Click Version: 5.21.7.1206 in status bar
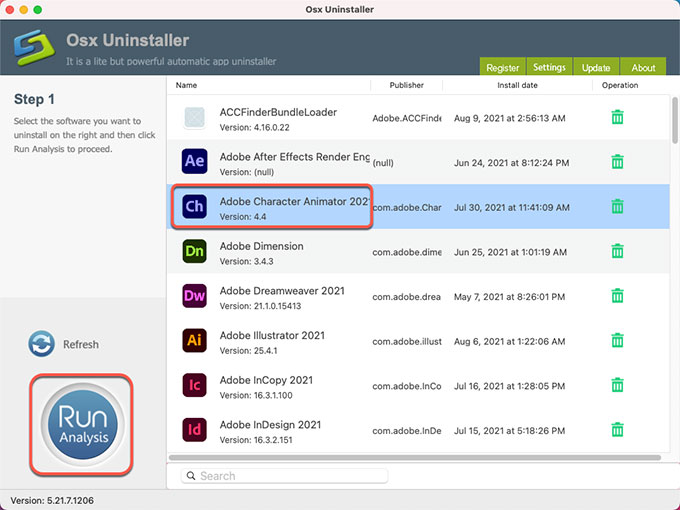Viewport: 680px width, 510px height. click(x=52, y=500)
